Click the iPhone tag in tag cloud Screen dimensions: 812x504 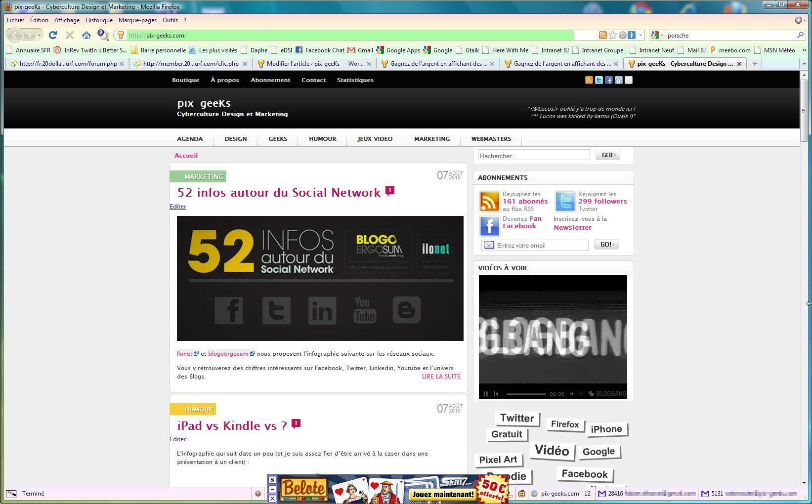coord(606,429)
